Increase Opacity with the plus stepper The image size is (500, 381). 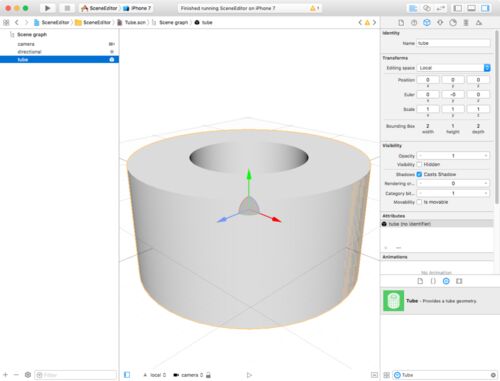486,156
